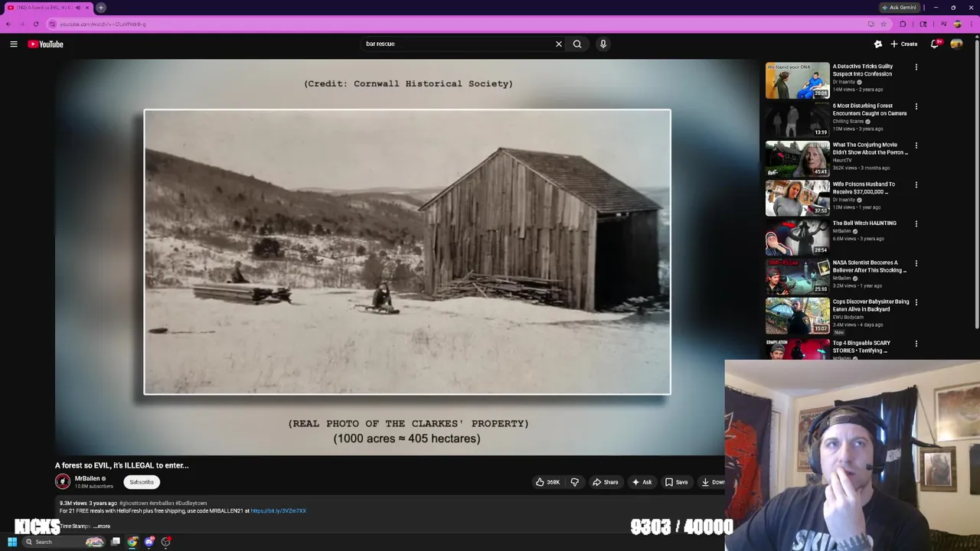Click the video player area
Viewport: 980px width, 551px height.
point(407,257)
